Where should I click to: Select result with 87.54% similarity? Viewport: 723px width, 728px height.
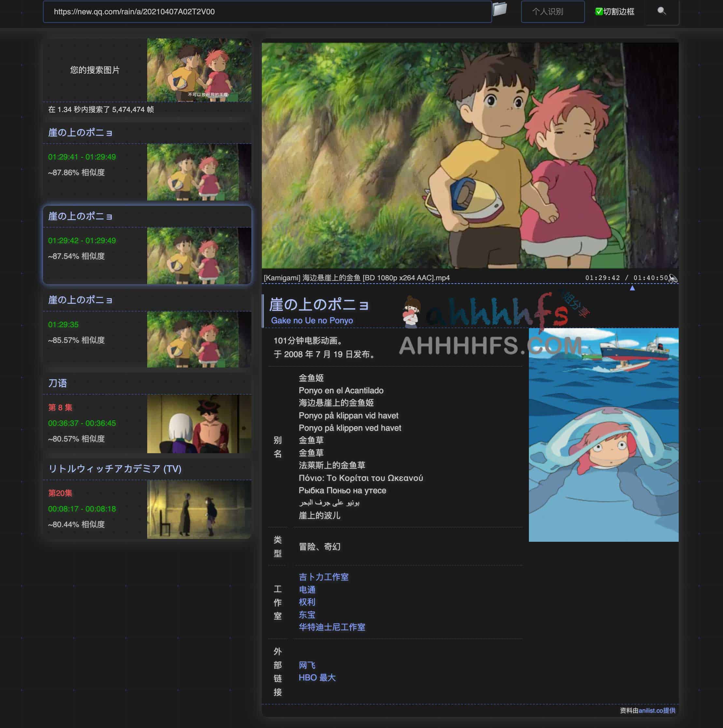tap(147, 245)
